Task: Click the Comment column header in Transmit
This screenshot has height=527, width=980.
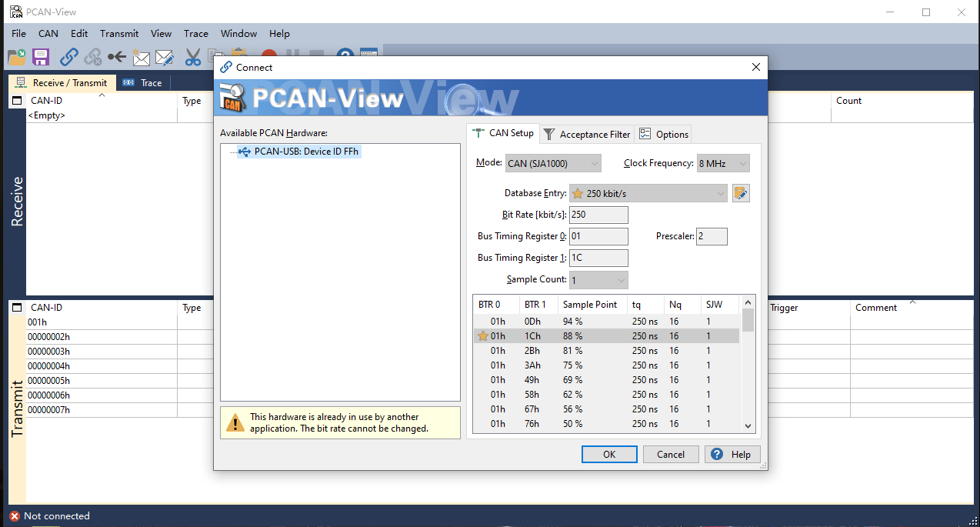Action: [x=876, y=308]
